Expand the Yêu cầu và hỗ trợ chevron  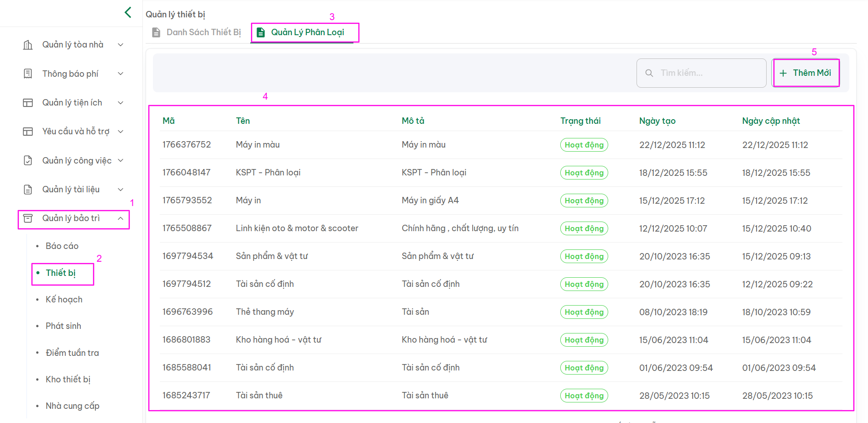coord(121,132)
